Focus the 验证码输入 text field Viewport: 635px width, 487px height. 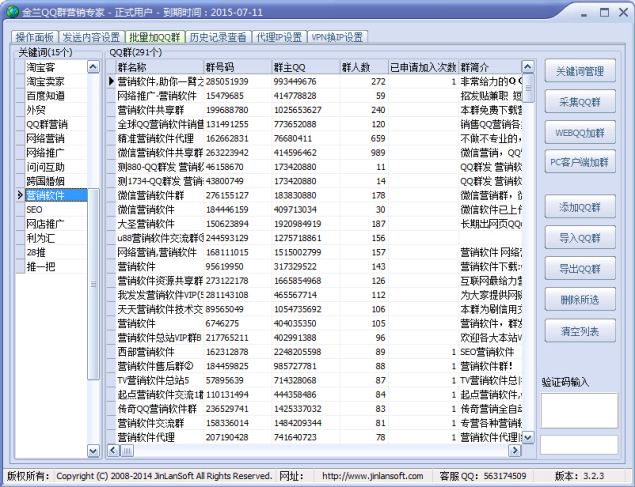[579, 444]
